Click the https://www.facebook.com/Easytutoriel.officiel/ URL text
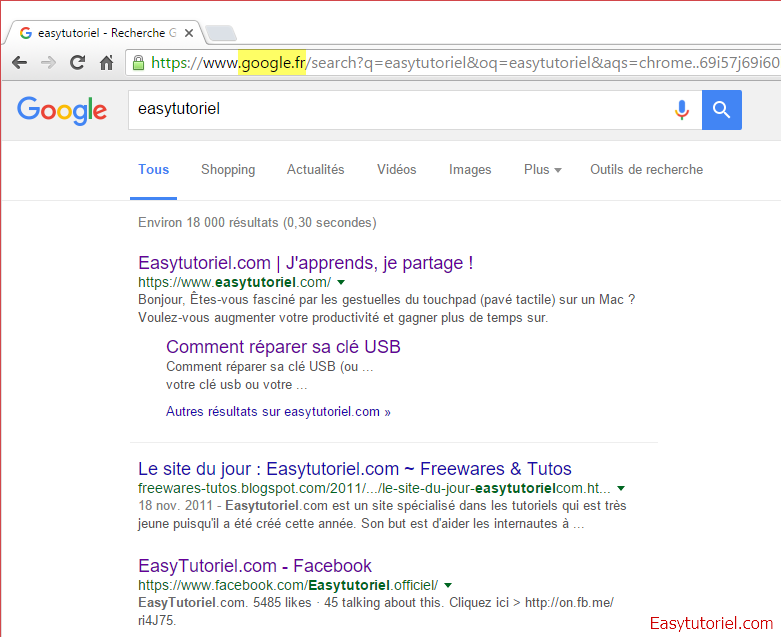Image resolution: width=781 pixels, height=637 pixels. click(x=288, y=585)
